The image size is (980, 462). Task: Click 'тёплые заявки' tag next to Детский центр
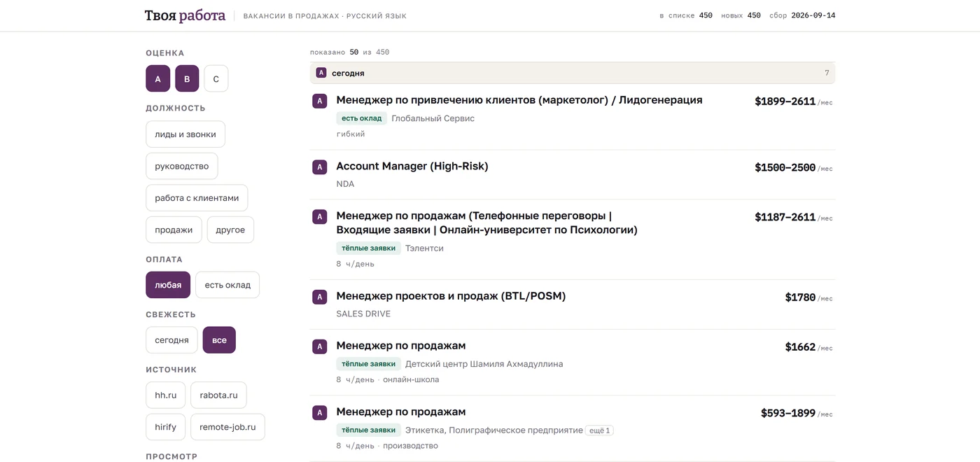pos(368,364)
